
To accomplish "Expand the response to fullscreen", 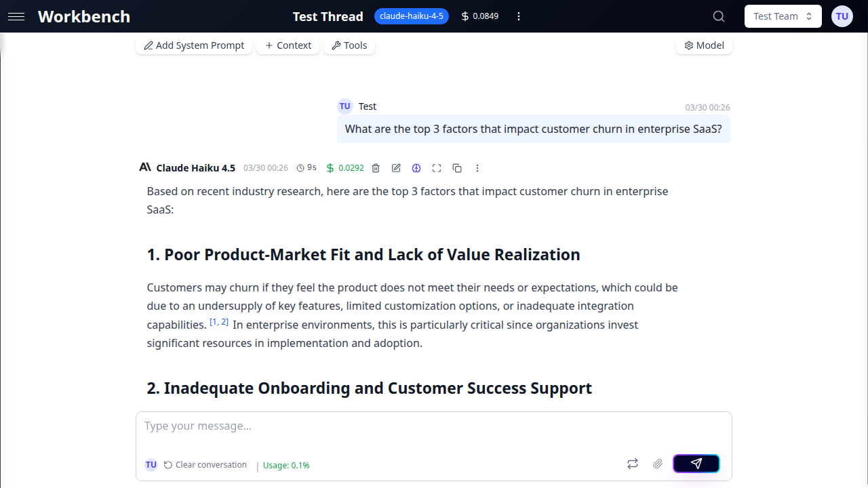I will click(437, 168).
